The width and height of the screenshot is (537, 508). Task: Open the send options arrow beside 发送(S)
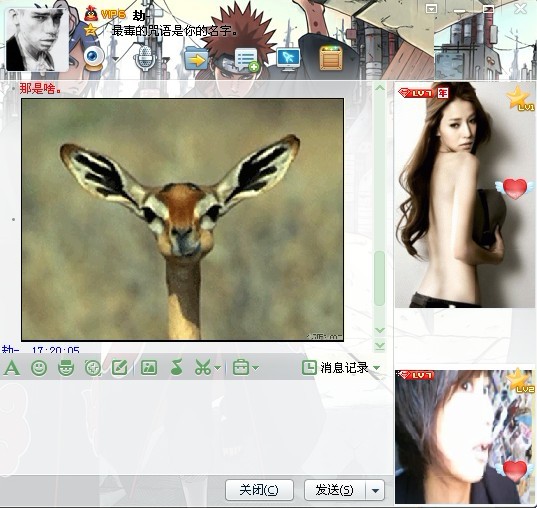point(375,490)
